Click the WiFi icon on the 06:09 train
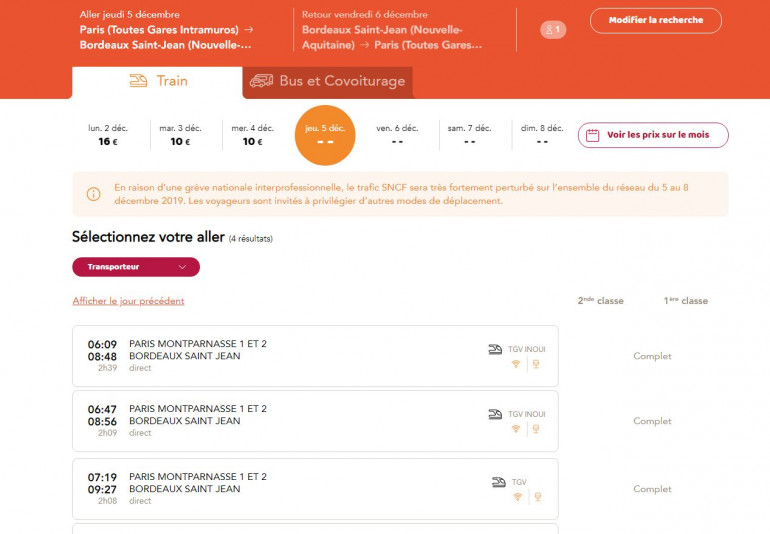The width and height of the screenshot is (770, 534). (516, 364)
